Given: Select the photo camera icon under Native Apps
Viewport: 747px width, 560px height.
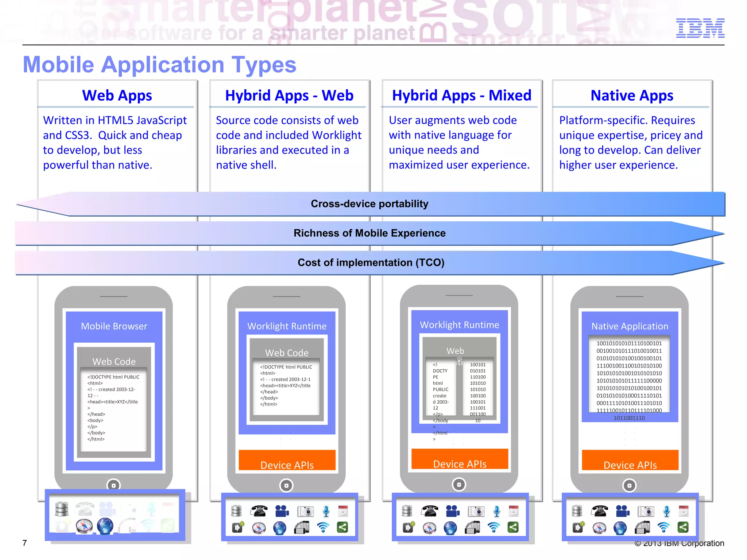Looking at the screenshot, I should (x=646, y=512).
